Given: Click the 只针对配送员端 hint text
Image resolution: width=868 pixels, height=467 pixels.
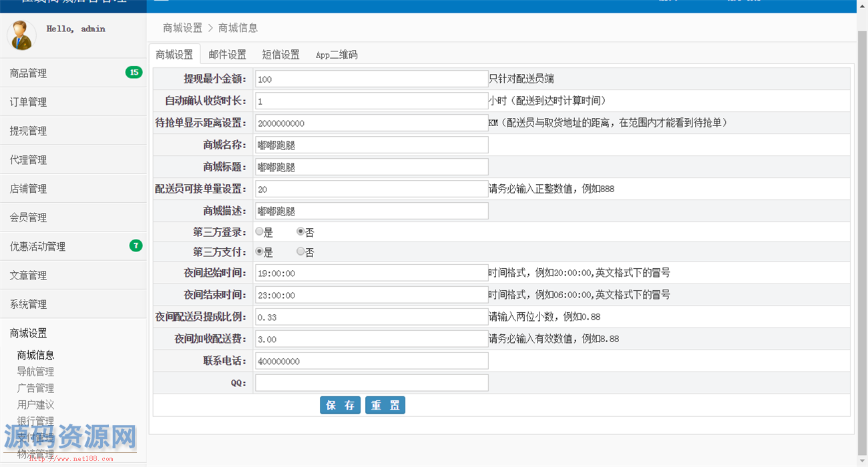Looking at the screenshot, I should [521, 79].
